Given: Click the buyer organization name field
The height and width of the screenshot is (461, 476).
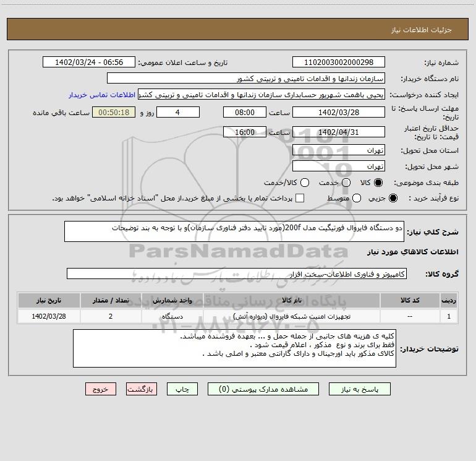Looking at the screenshot, I should click(x=246, y=79).
